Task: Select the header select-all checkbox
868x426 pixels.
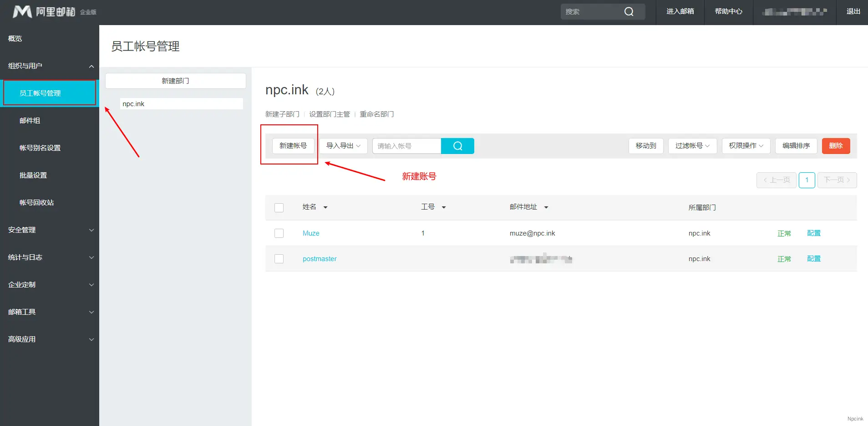Action: (279, 208)
